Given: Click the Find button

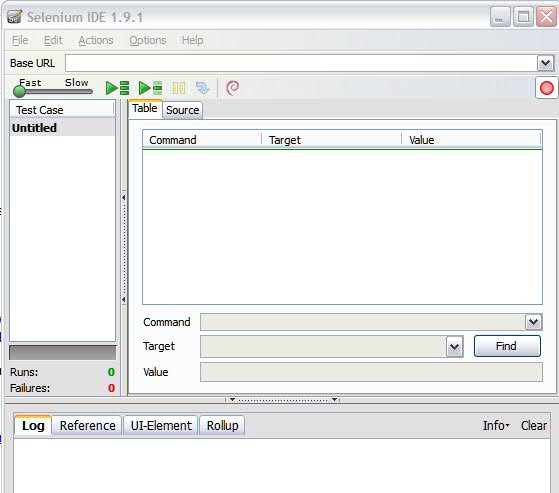Looking at the screenshot, I should pos(507,346).
